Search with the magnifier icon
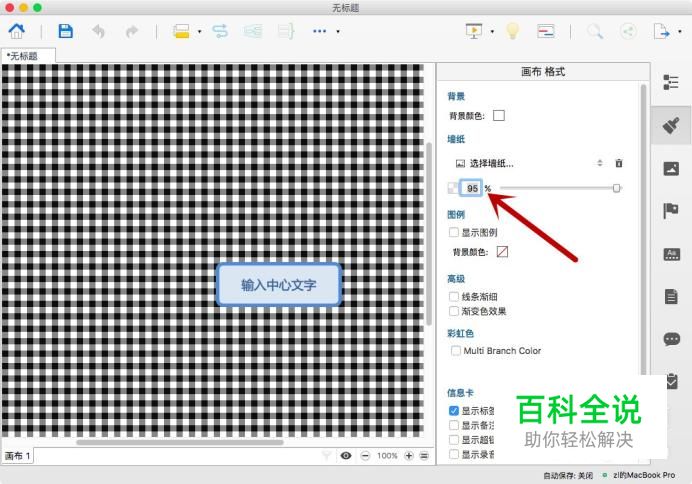Screen dimensions: 692x484 [x=595, y=31]
